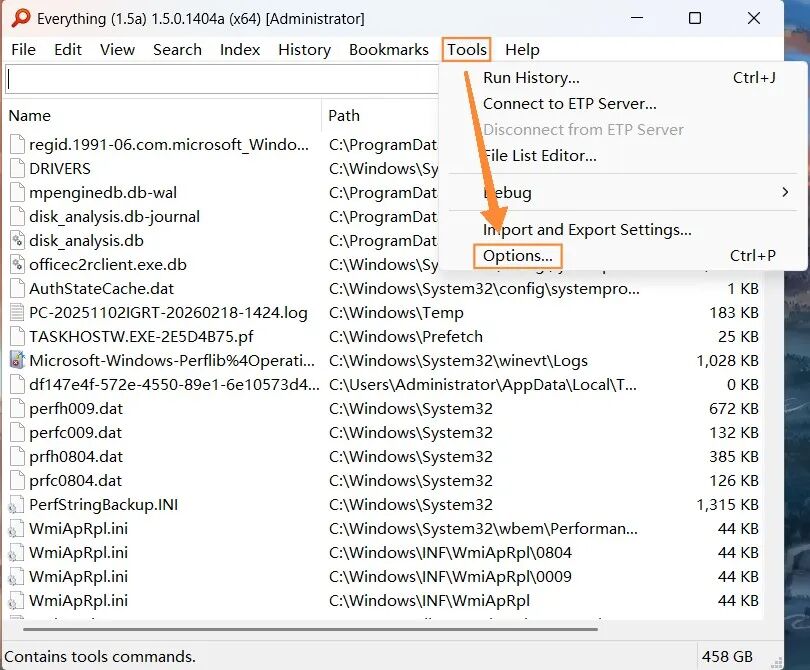The height and width of the screenshot is (670, 810).
Task: Open the Search menu
Action: (x=177, y=50)
